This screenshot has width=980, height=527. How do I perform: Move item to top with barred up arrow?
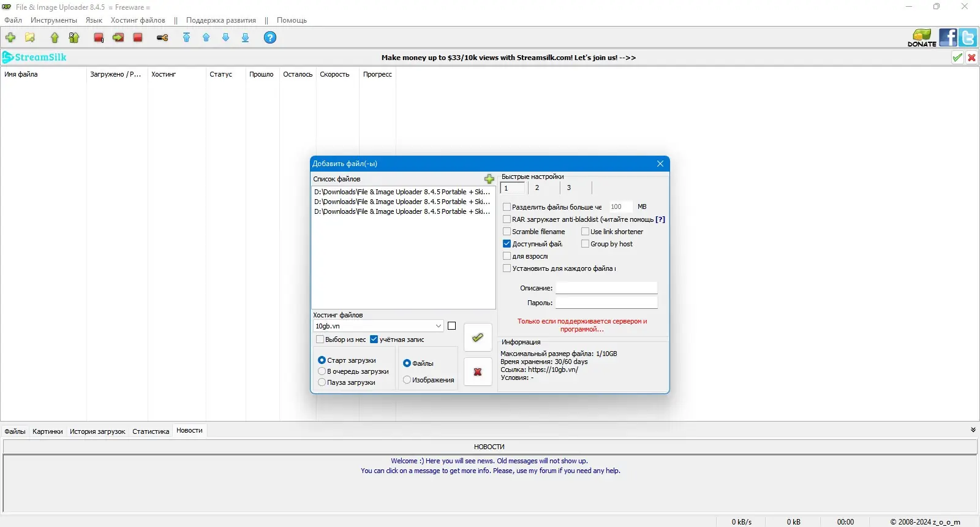coord(187,37)
